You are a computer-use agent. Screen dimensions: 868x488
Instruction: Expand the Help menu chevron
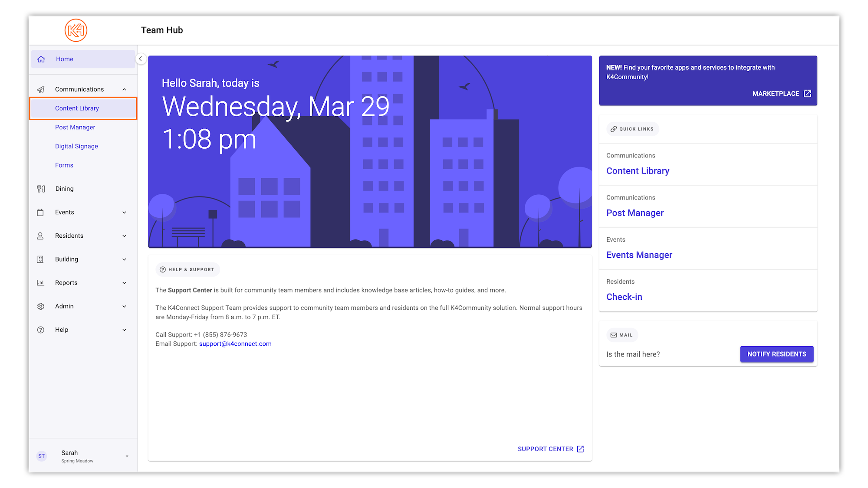pos(124,330)
